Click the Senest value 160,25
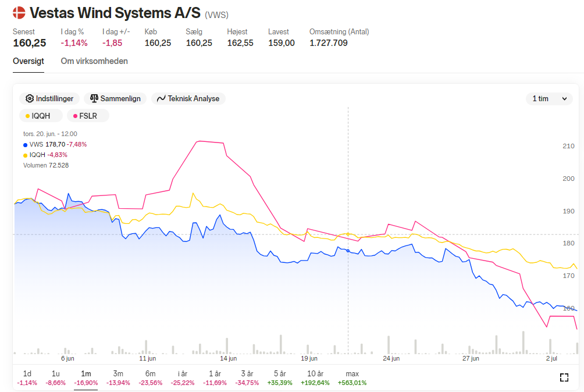This screenshot has height=392, width=584. click(x=30, y=43)
